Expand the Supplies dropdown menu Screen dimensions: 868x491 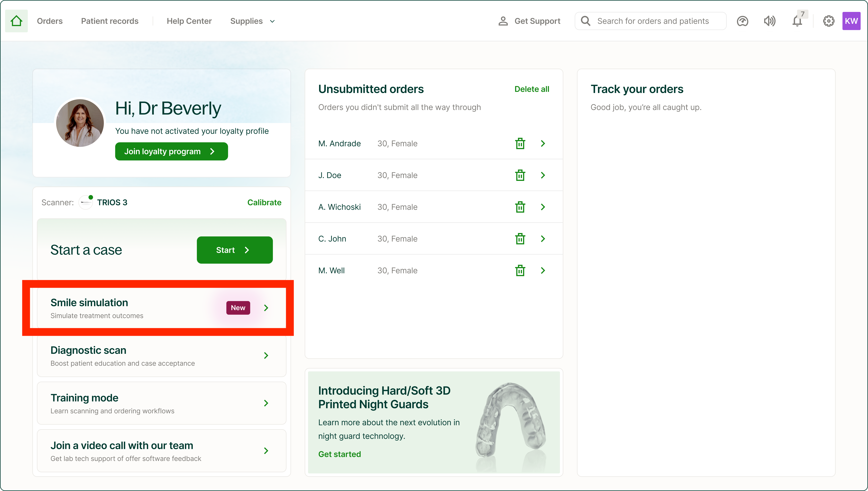click(x=252, y=21)
